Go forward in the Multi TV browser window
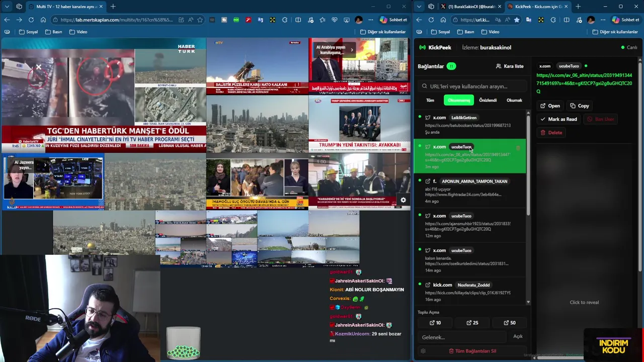 tap(19, 20)
